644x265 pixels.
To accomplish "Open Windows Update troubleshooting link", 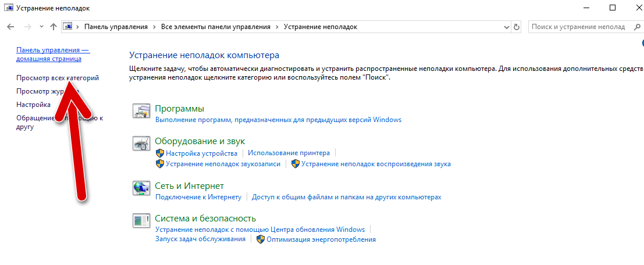I will 260,229.
